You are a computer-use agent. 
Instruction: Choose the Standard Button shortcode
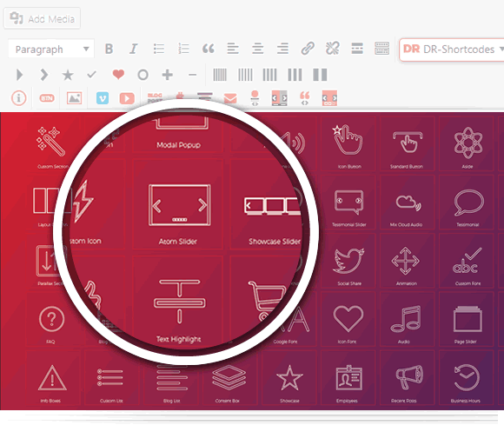pos(407,143)
